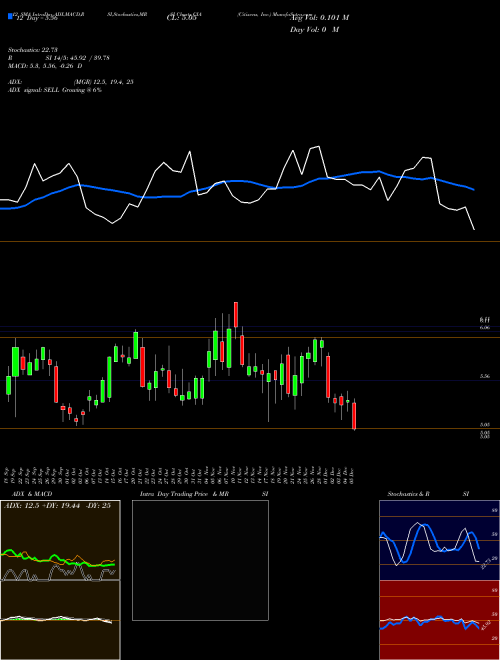Click the green +DY line in ADX panel
Image resolution: width=500 pixels, height=660 pixels.
pyautogui.click(x=57, y=559)
